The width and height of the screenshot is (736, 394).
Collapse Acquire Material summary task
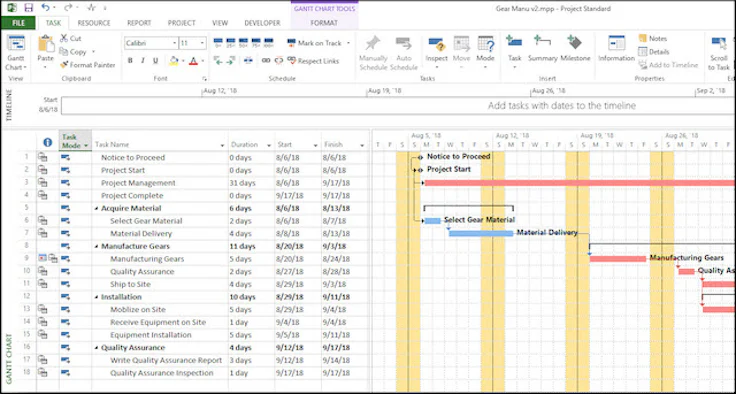click(x=97, y=209)
